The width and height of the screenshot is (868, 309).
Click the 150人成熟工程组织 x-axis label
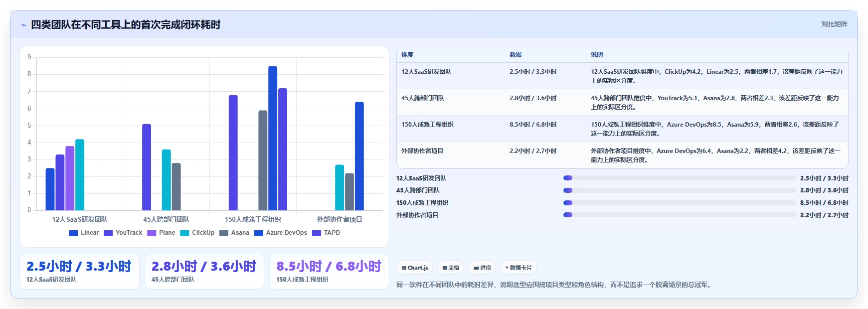pos(253,219)
